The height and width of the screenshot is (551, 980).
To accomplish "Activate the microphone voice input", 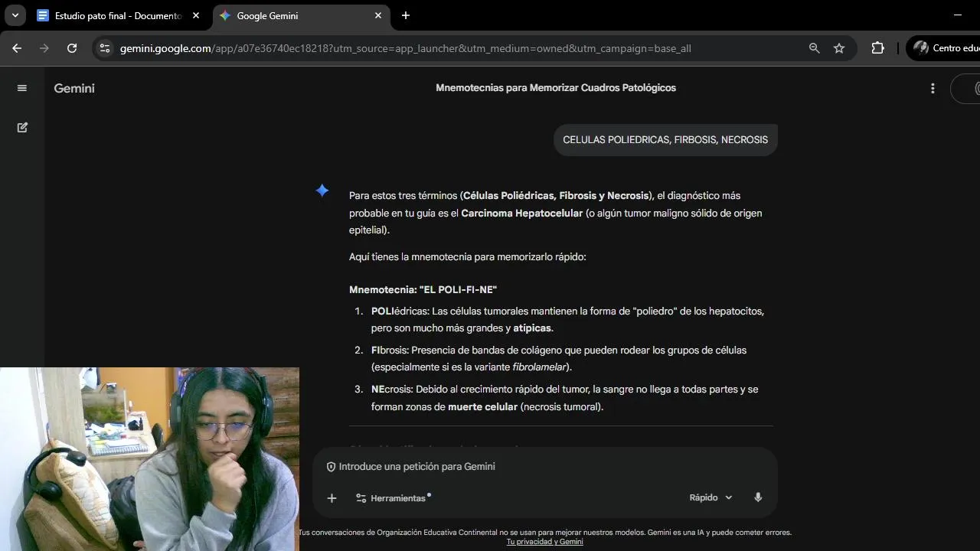I will click(758, 497).
